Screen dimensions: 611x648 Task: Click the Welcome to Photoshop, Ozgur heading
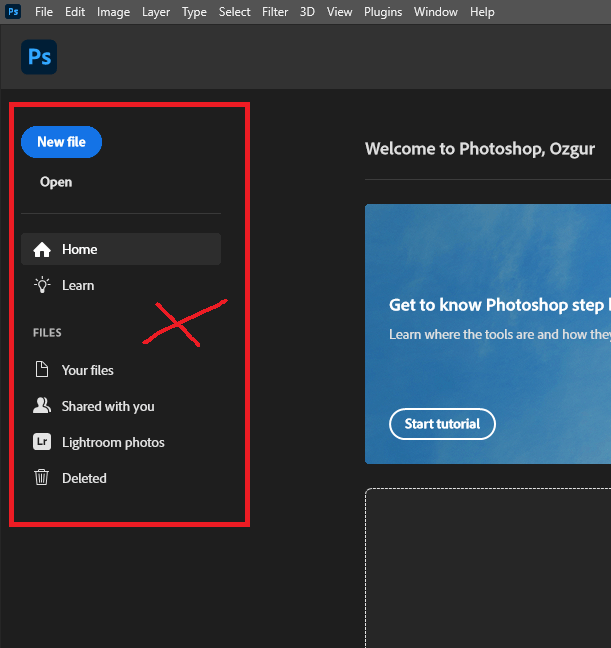480,149
